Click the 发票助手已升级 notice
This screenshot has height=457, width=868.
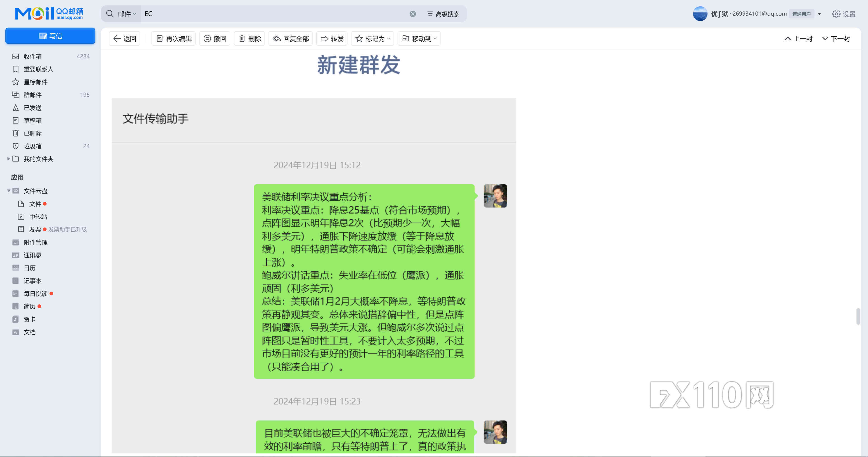(67, 230)
